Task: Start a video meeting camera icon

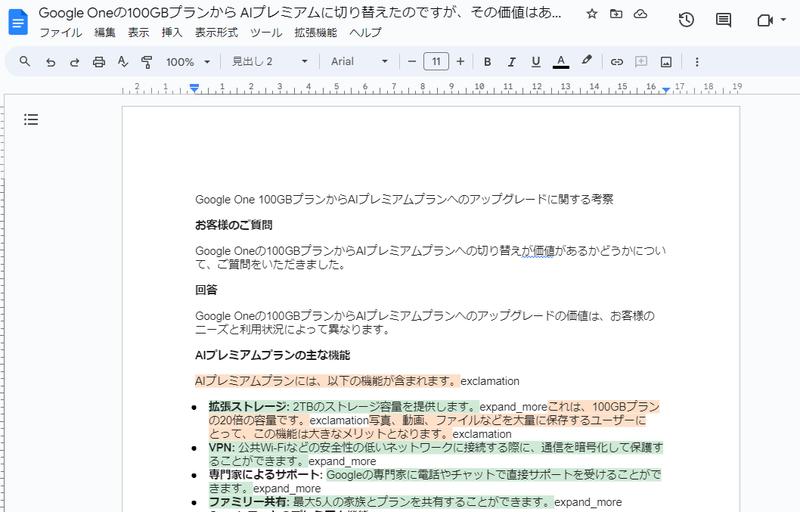Action: click(764, 20)
